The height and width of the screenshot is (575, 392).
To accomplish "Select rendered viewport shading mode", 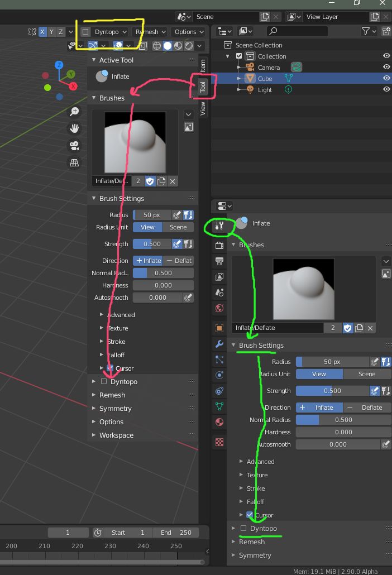I will tap(189, 45).
